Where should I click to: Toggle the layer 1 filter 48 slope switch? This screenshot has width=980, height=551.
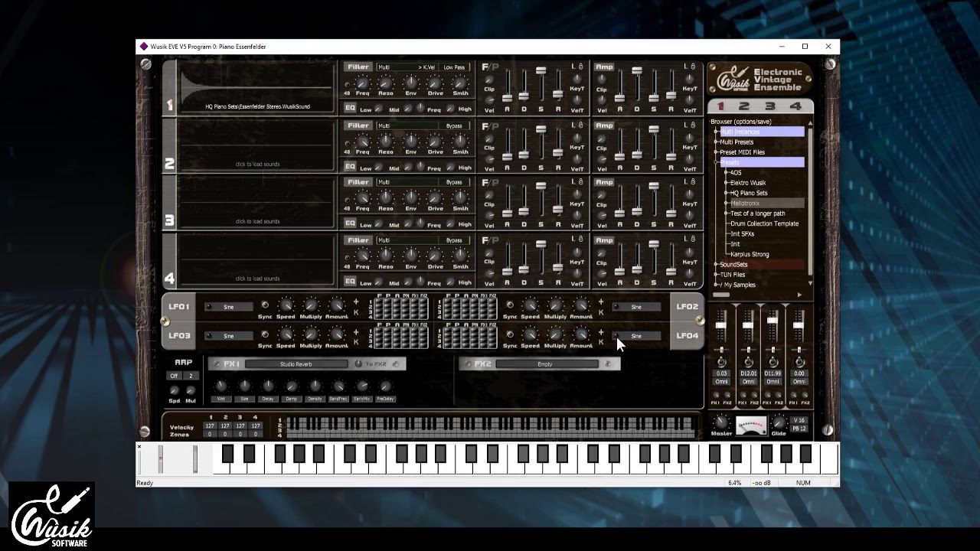click(x=347, y=84)
